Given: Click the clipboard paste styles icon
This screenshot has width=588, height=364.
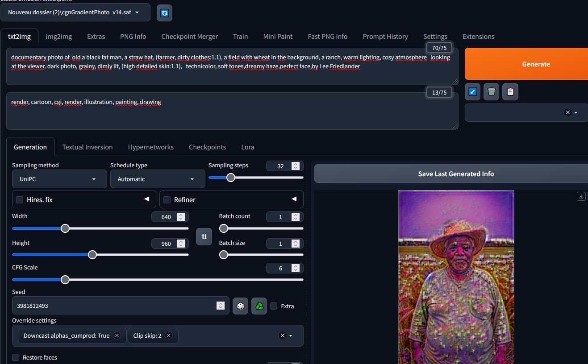Looking at the screenshot, I should coord(510,92).
